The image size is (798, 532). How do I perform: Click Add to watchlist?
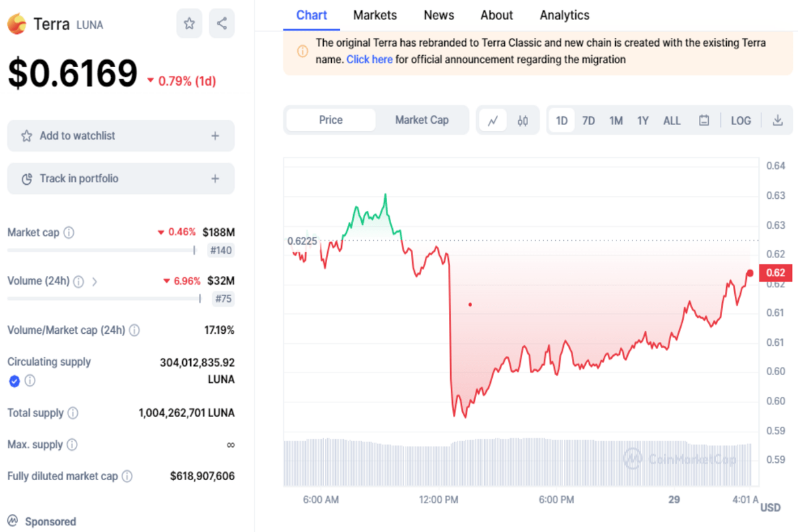pyautogui.click(x=120, y=136)
